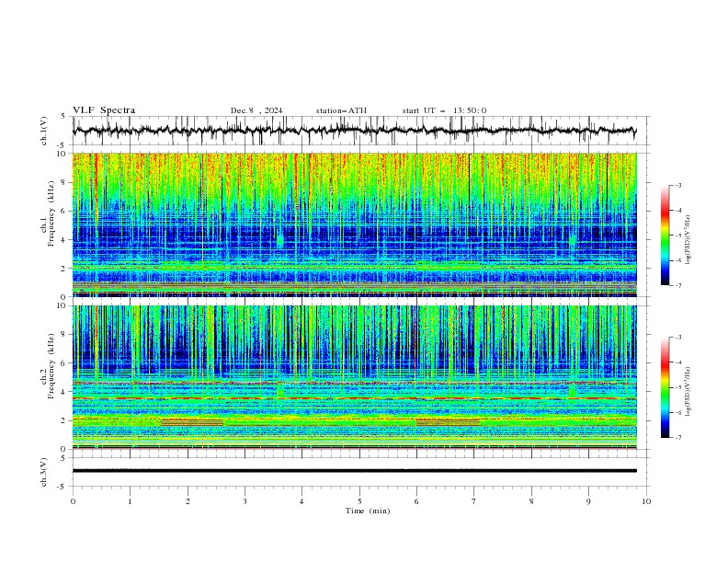Click the ch.1 colorbar scale
This screenshot has height=563, width=728.
click(665, 236)
